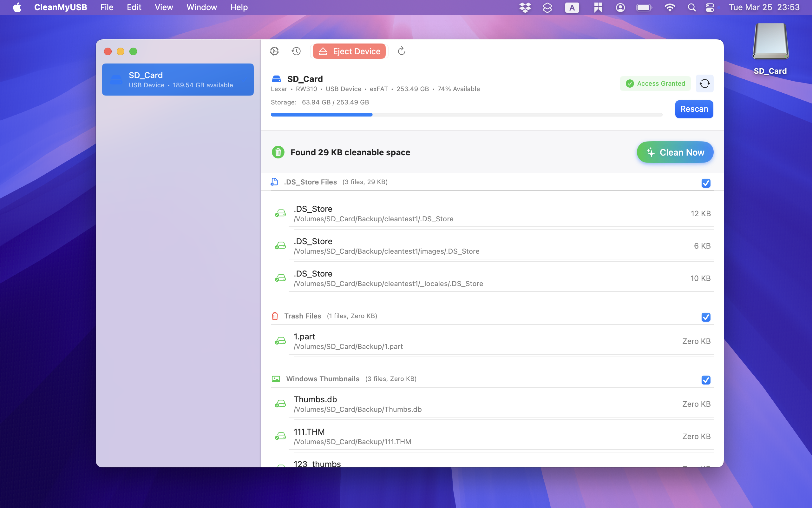The height and width of the screenshot is (508, 812).
Task: Open the Apple menu
Action: [x=17, y=7]
